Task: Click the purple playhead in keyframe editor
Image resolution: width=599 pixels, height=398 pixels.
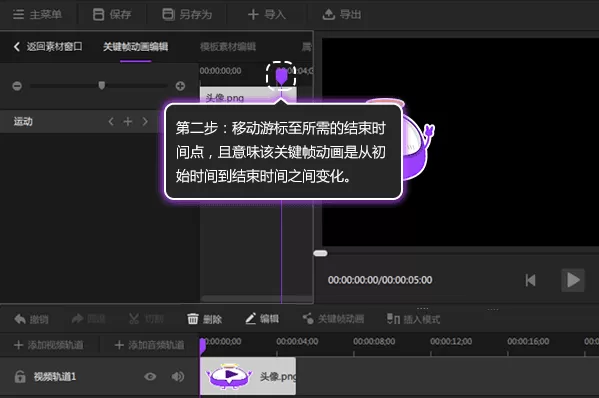Action: [x=281, y=76]
